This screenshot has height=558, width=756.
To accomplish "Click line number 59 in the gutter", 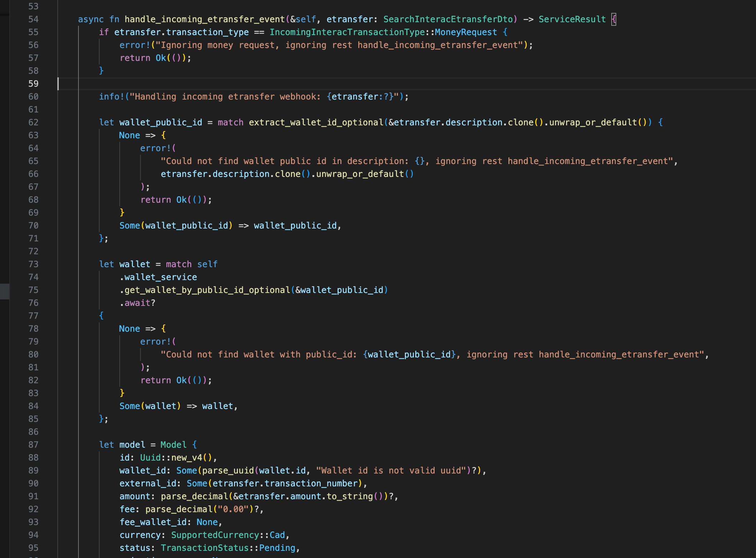I will pyautogui.click(x=33, y=84).
